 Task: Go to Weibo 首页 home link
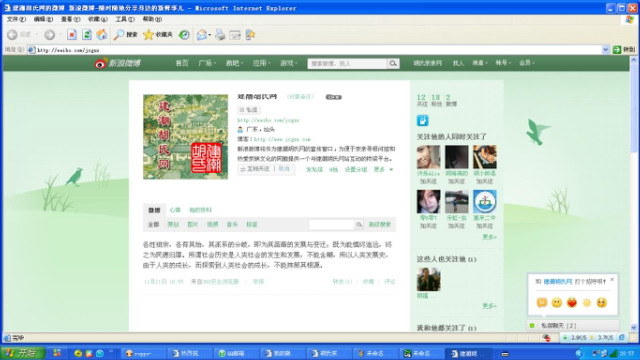coord(182,63)
